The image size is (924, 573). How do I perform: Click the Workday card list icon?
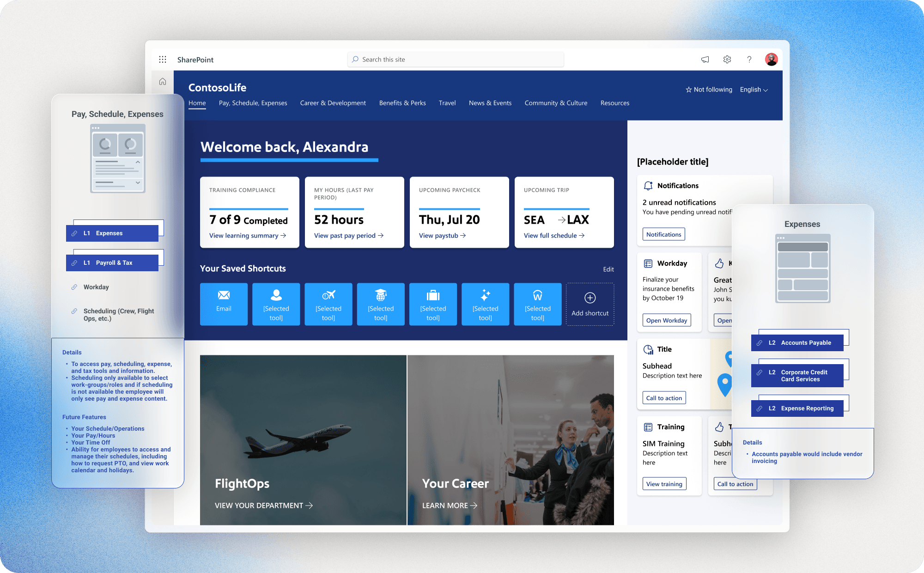pos(648,263)
